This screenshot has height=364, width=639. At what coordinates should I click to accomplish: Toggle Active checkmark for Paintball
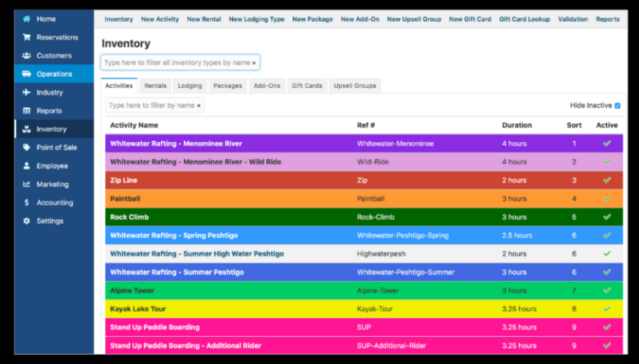click(607, 199)
